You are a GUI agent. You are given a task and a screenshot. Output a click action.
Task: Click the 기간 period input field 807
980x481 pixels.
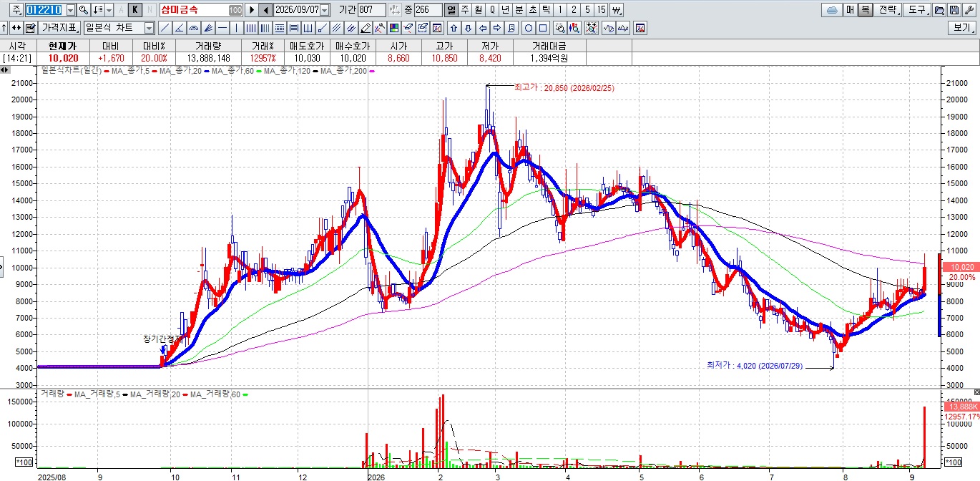(371, 10)
